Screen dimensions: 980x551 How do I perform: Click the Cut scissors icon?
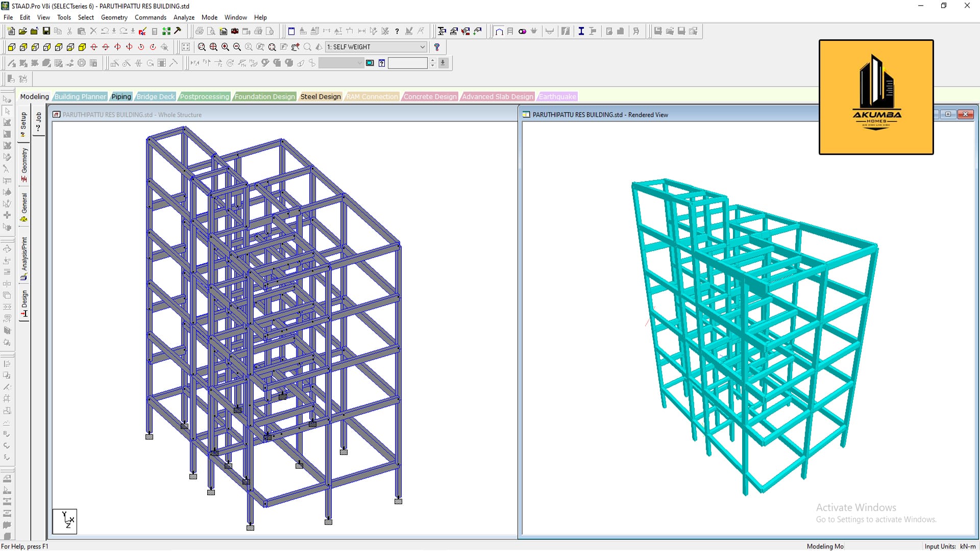click(x=70, y=31)
